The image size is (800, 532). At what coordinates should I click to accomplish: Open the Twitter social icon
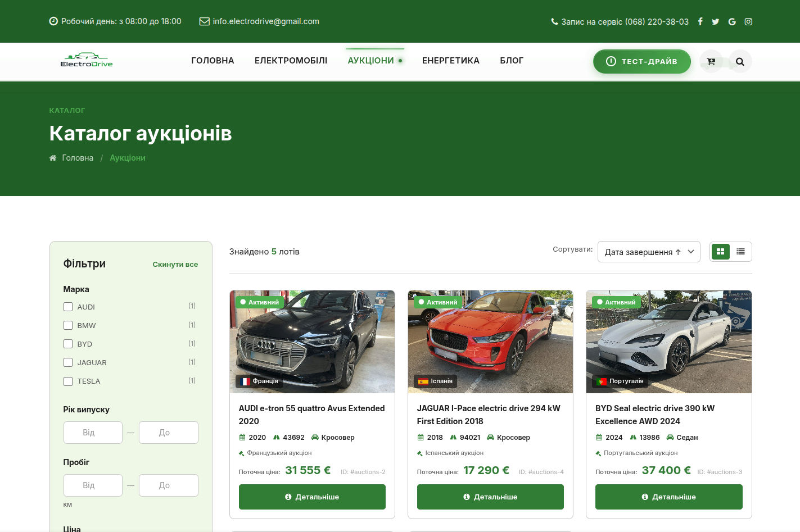[x=715, y=21]
